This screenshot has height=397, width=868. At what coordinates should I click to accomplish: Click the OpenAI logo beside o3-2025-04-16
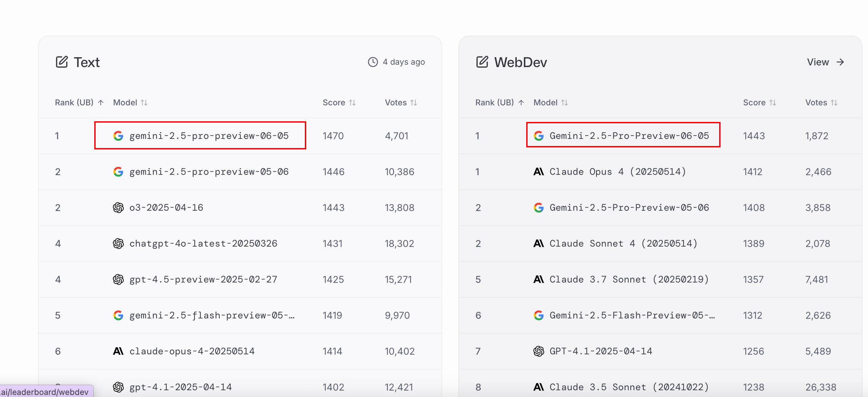118,208
